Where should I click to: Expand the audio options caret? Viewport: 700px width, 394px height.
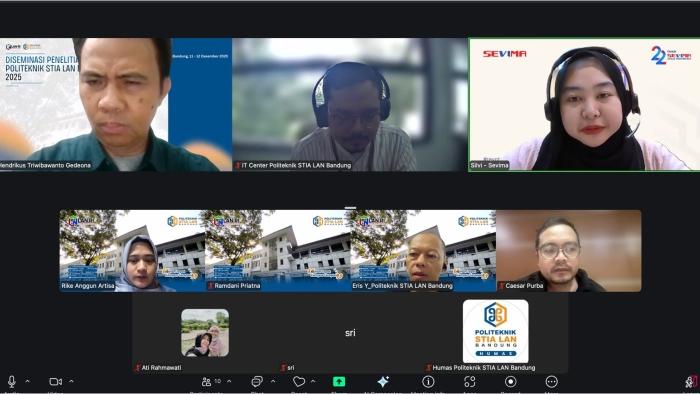[27, 382]
